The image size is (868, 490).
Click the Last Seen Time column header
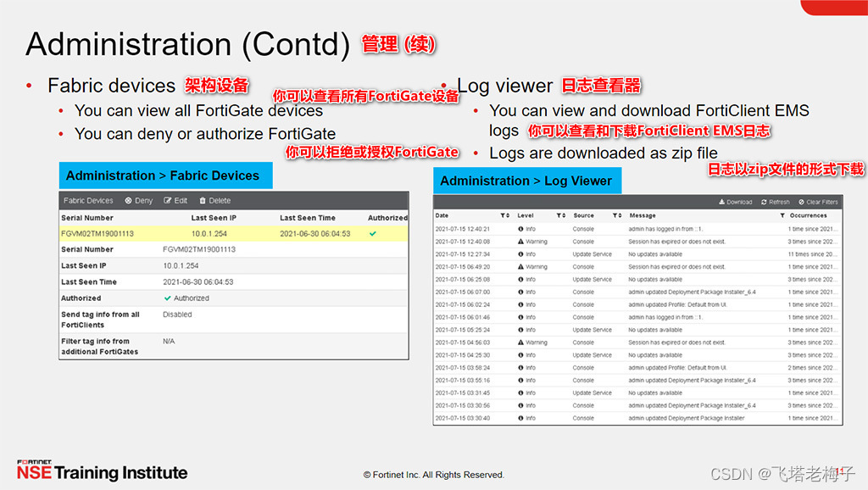pyautogui.click(x=307, y=218)
